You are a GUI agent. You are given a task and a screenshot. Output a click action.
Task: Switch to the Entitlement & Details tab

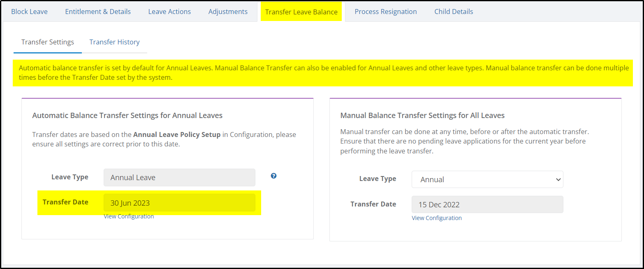98,12
